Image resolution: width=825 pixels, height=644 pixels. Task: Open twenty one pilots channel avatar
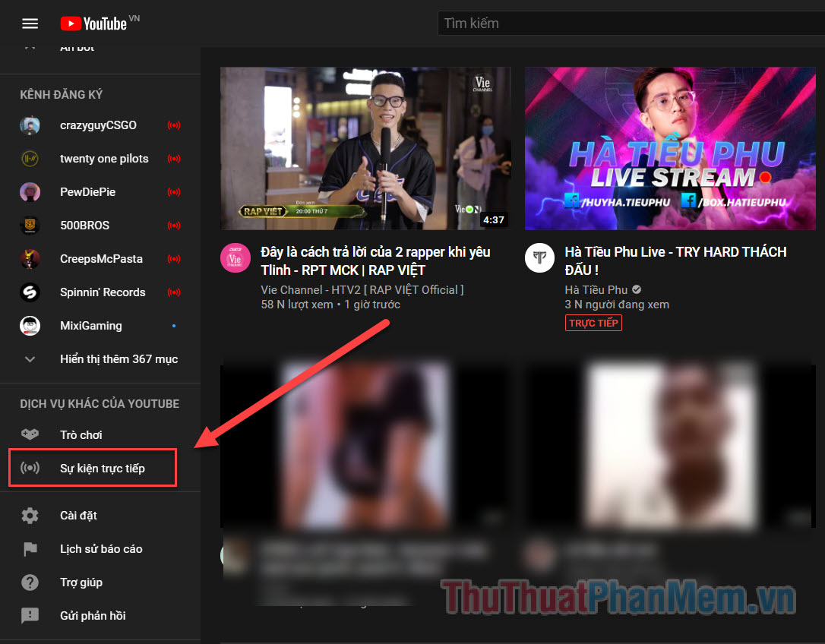pyautogui.click(x=30, y=159)
